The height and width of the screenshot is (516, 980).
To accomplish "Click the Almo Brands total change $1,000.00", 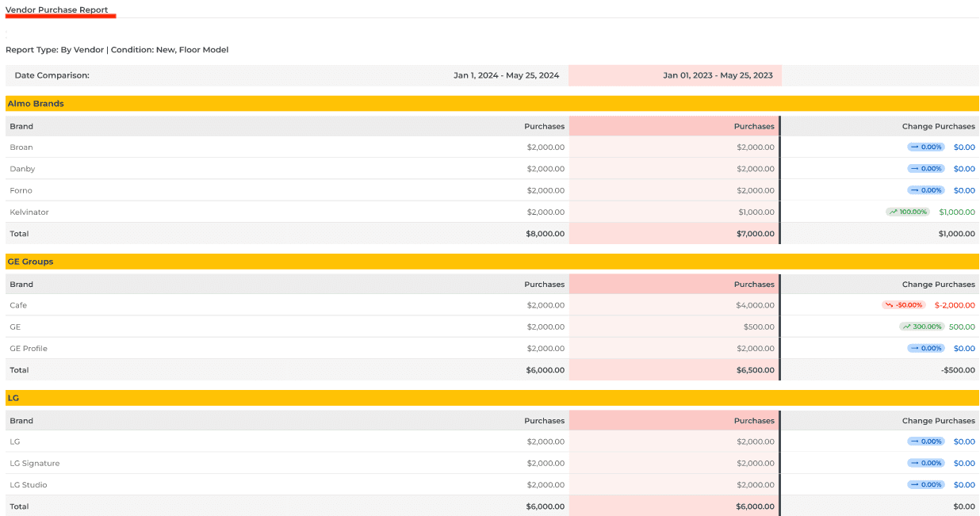I will pos(957,234).
